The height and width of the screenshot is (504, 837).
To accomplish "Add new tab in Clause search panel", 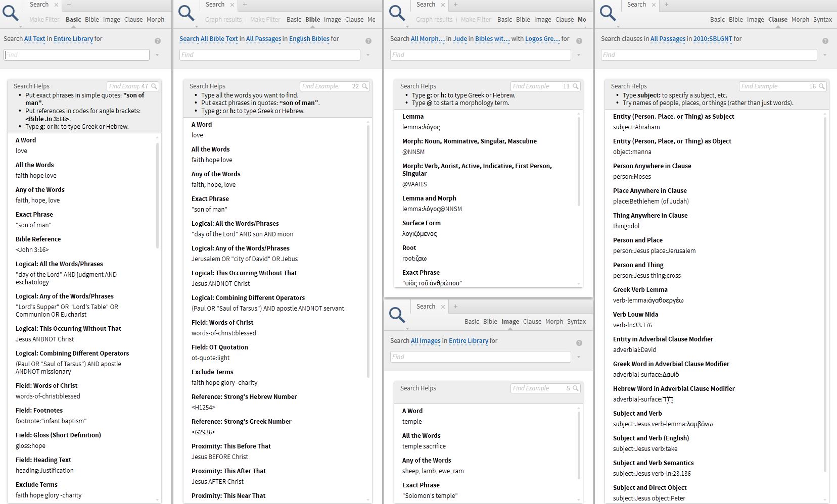I will [666, 5].
